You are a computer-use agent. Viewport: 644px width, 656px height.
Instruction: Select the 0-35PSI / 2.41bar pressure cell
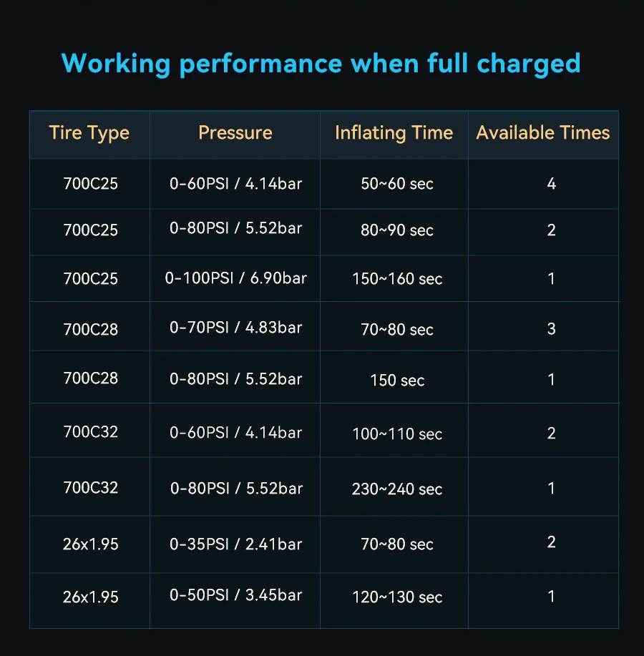[x=235, y=544]
